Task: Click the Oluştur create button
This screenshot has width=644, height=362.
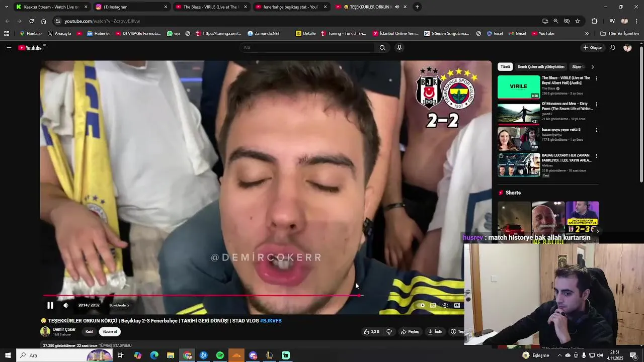Action: point(593,48)
